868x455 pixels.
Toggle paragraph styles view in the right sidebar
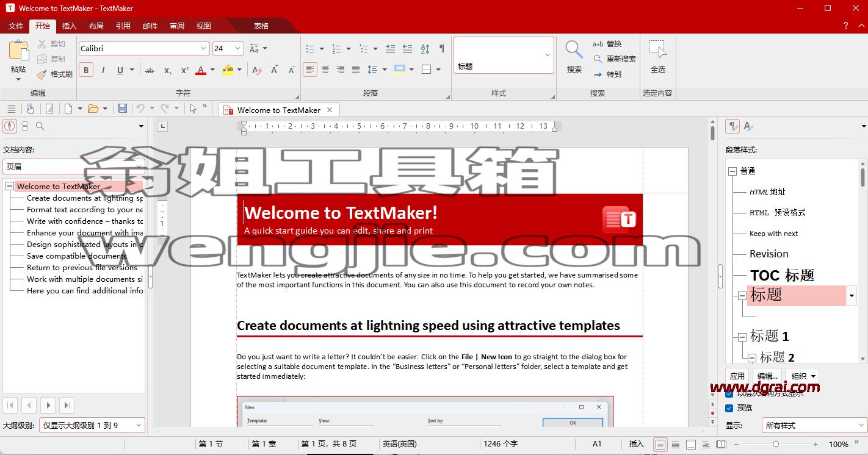click(x=732, y=126)
